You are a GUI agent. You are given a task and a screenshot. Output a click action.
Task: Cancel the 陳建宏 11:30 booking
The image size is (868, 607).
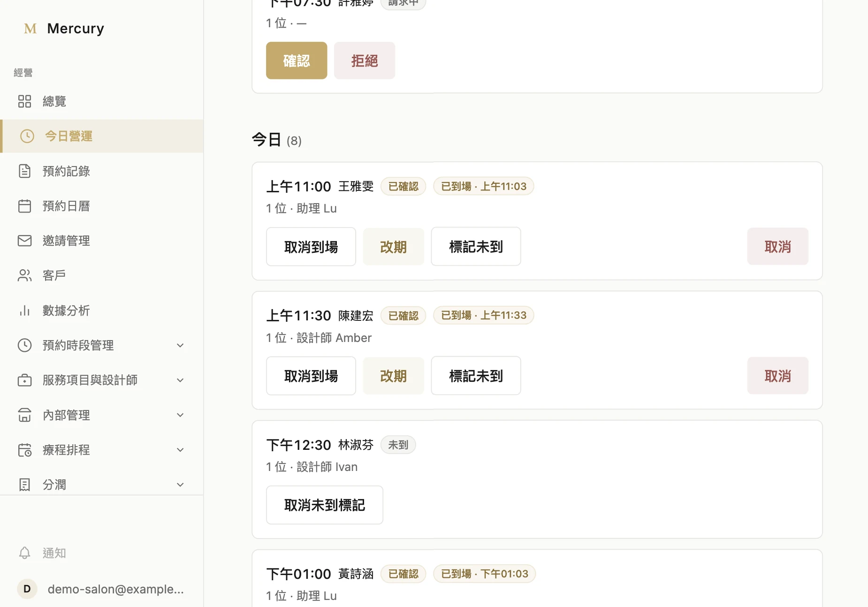pyautogui.click(x=778, y=376)
